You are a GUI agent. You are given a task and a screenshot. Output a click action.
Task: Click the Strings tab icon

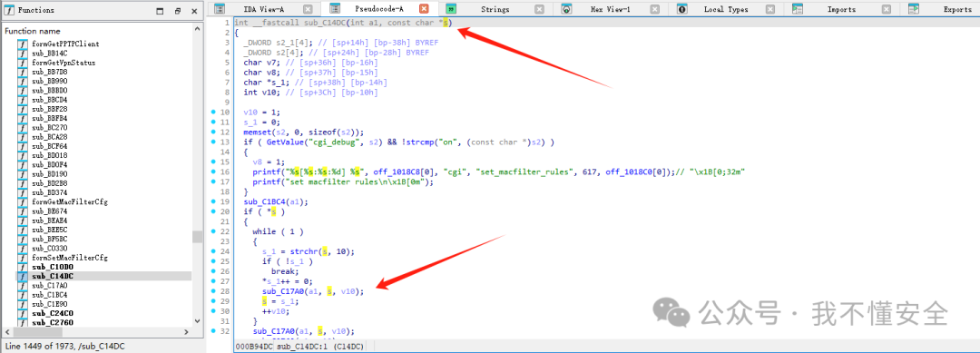(x=451, y=9)
